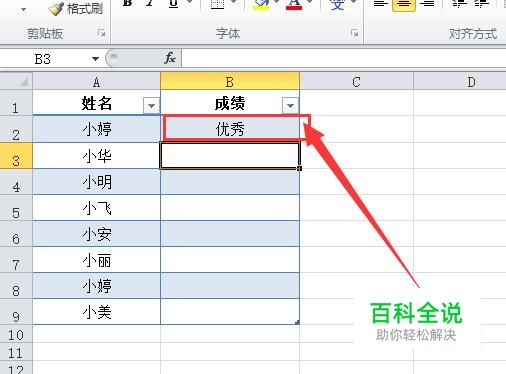Open the paste options dropdown arrow

[23, 9]
